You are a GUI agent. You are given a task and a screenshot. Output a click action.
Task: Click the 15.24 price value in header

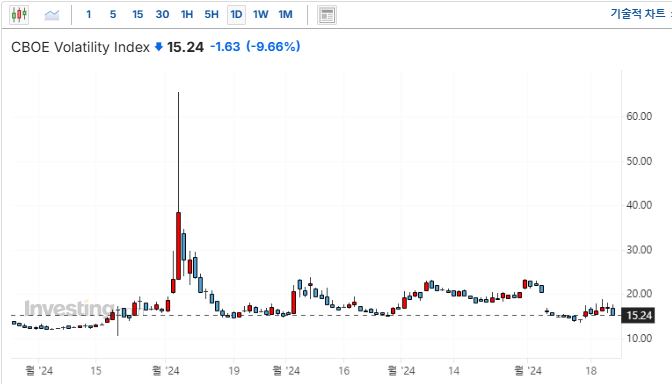click(185, 47)
